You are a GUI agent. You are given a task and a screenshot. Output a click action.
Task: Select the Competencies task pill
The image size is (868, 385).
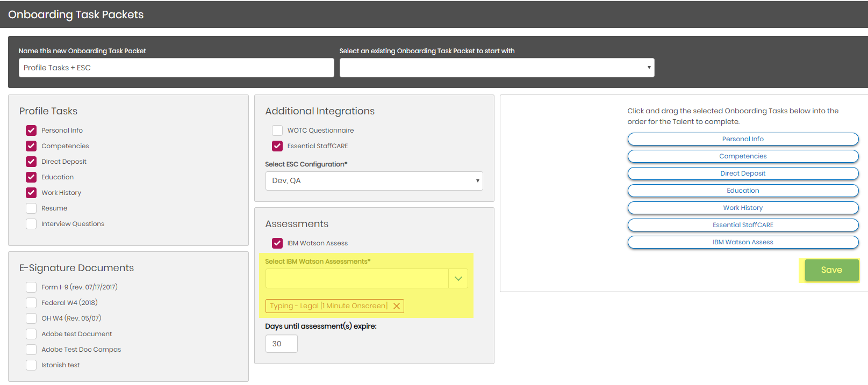coord(743,156)
